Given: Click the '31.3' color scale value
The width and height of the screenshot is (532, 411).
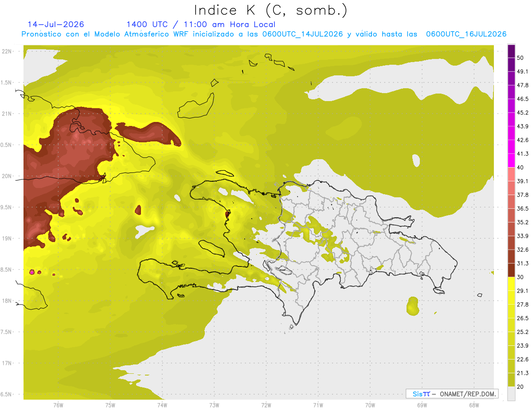Looking at the screenshot, I should 523,263.
